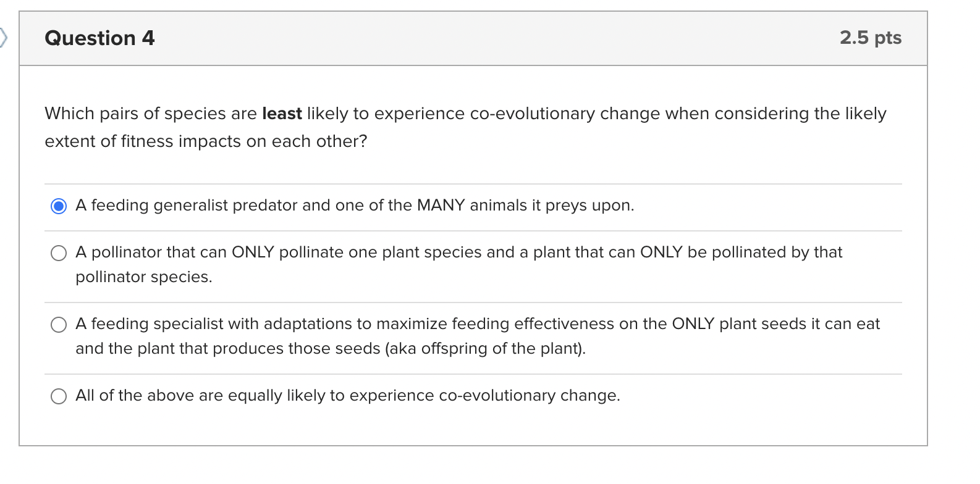Click the "Question 4" heading
Viewport: 980px width, 484px height.
click(x=99, y=38)
